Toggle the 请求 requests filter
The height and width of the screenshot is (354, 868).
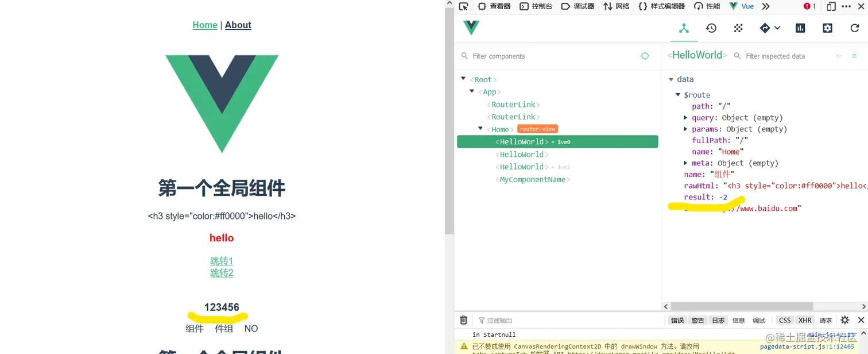click(x=826, y=320)
